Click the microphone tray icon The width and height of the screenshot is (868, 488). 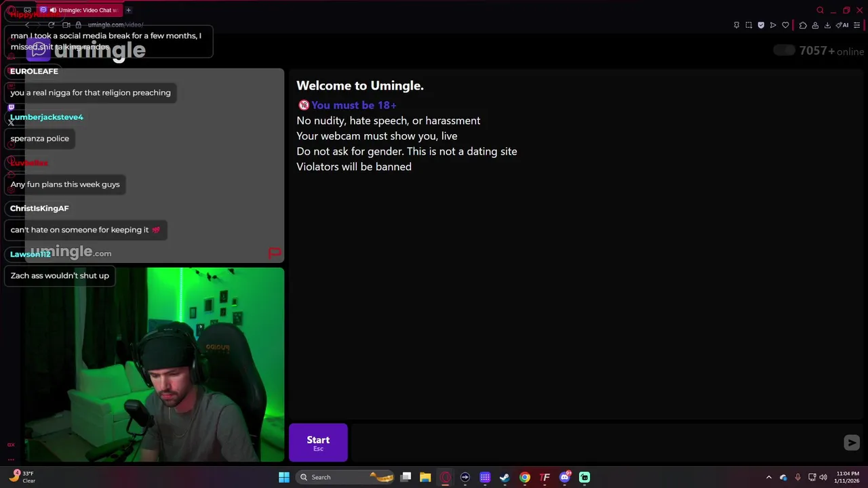point(797,477)
